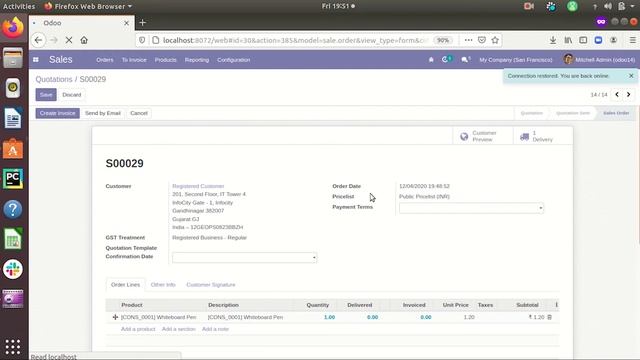
Task: Switch to the Other Info tab
Action: [163, 284]
